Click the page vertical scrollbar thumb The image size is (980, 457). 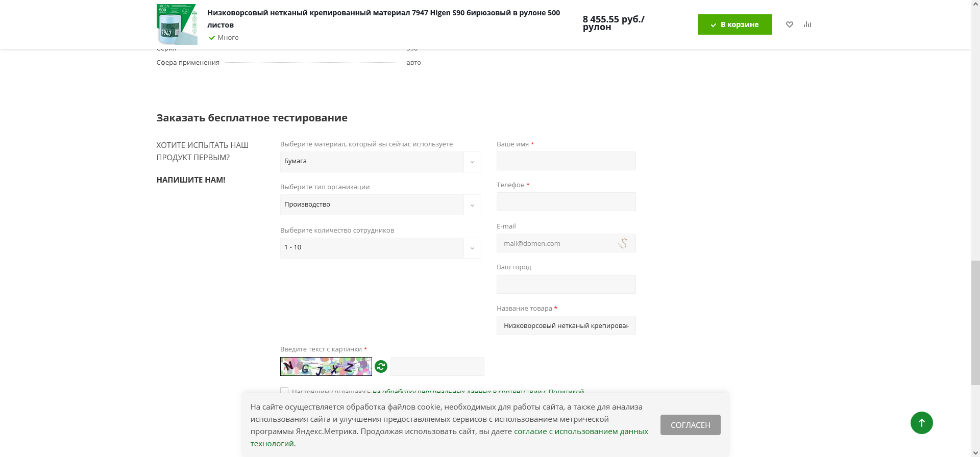[x=975, y=322]
